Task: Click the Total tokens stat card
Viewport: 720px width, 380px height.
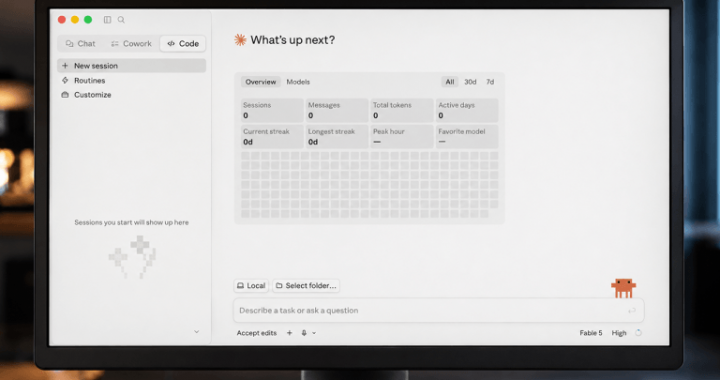Action: pyautogui.click(x=402, y=110)
